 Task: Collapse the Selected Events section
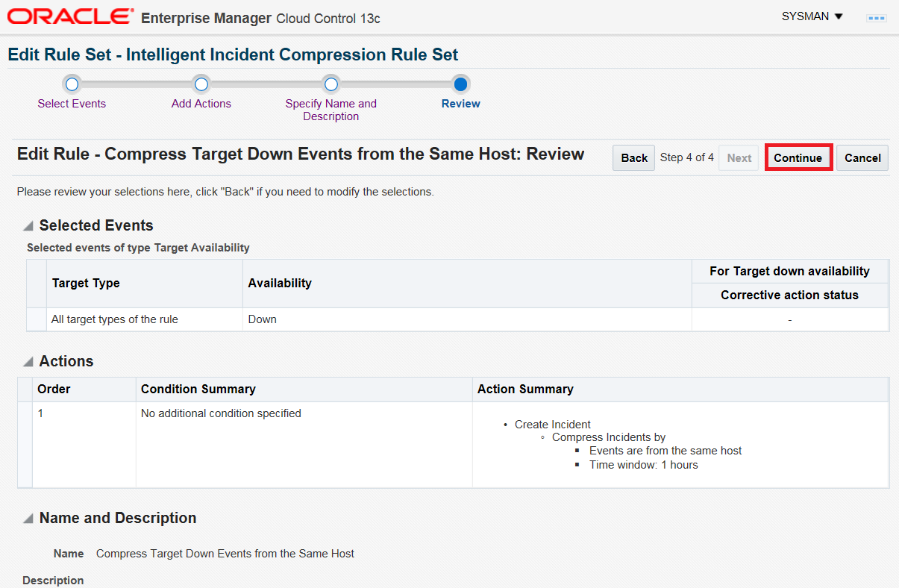(x=28, y=226)
